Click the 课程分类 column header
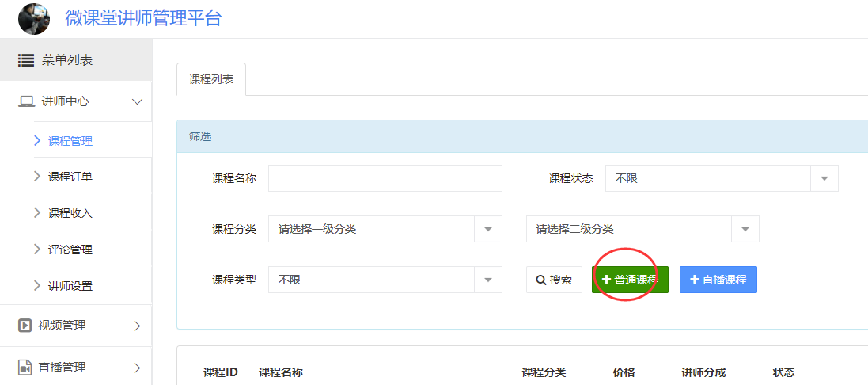 (544, 372)
